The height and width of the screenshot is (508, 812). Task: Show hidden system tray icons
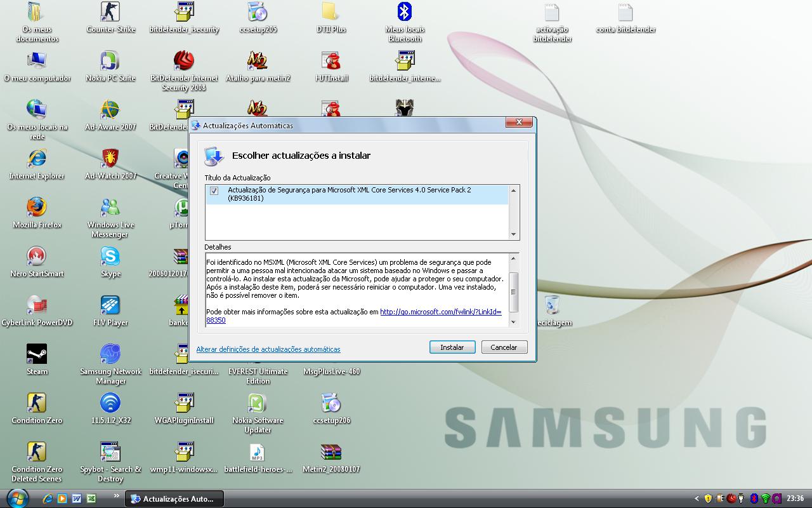pyautogui.click(x=697, y=499)
